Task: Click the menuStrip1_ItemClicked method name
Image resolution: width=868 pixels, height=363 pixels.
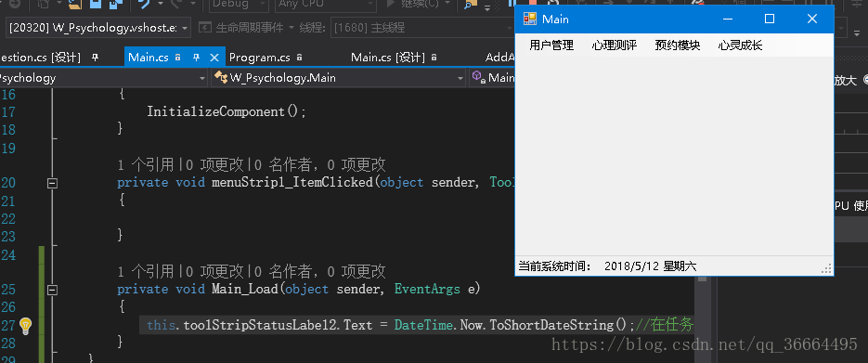Action: click(x=292, y=183)
